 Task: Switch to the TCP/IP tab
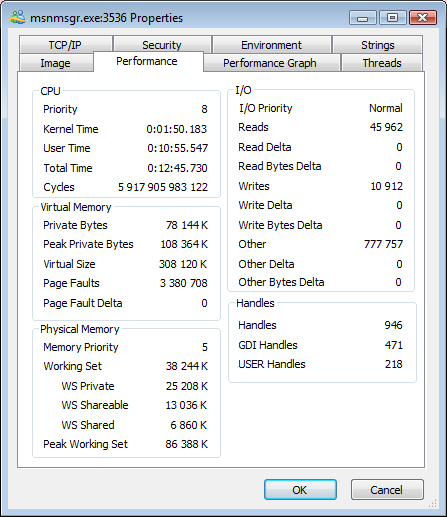tap(65, 45)
